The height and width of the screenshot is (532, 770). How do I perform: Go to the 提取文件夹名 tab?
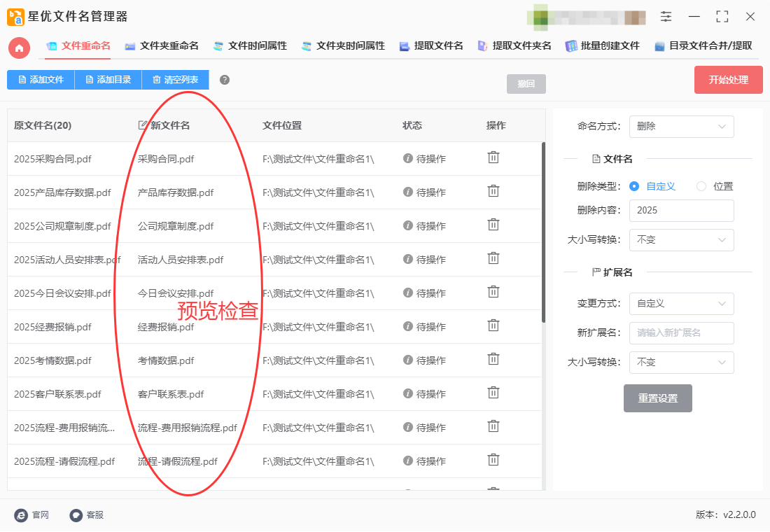[514, 46]
